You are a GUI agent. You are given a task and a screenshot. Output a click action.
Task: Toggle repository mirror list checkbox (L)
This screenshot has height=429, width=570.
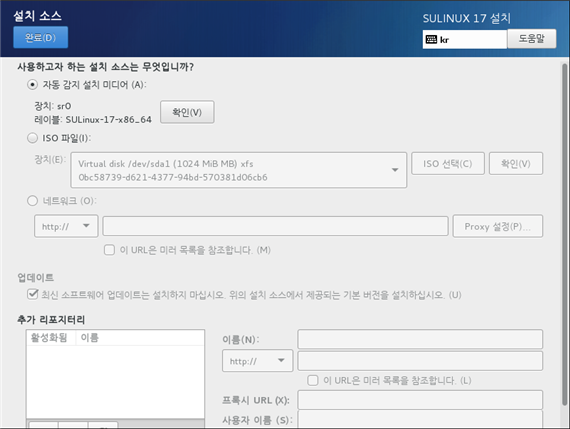point(313,381)
